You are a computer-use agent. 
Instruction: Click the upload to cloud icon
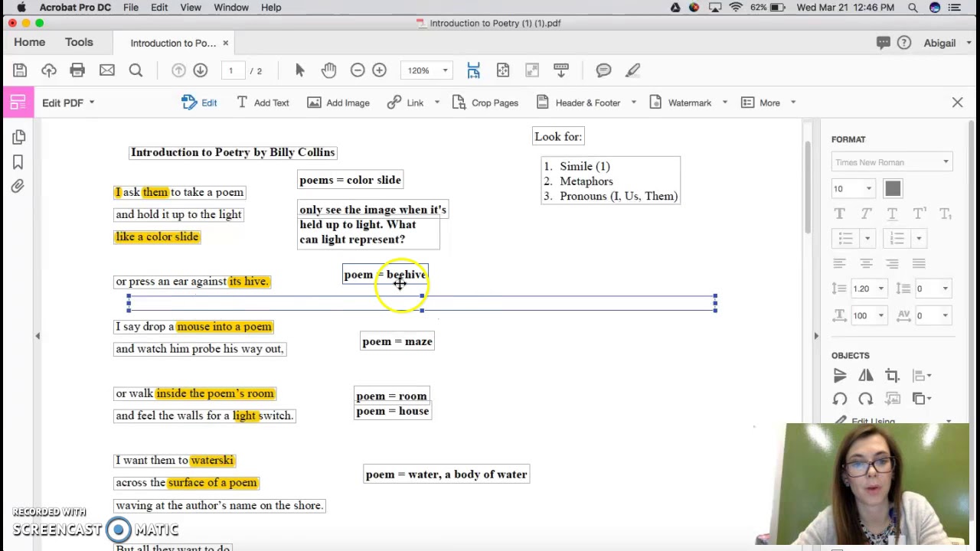click(x=49, y=70)
